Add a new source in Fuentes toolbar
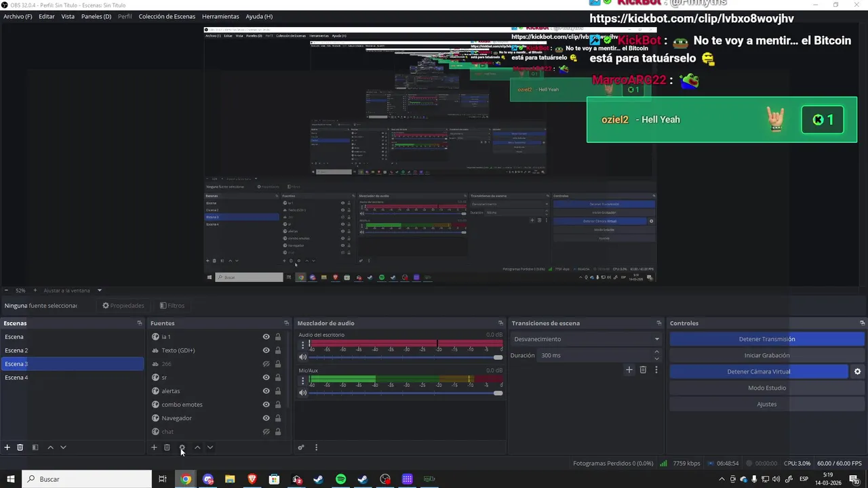 click(x=154, y=447)
